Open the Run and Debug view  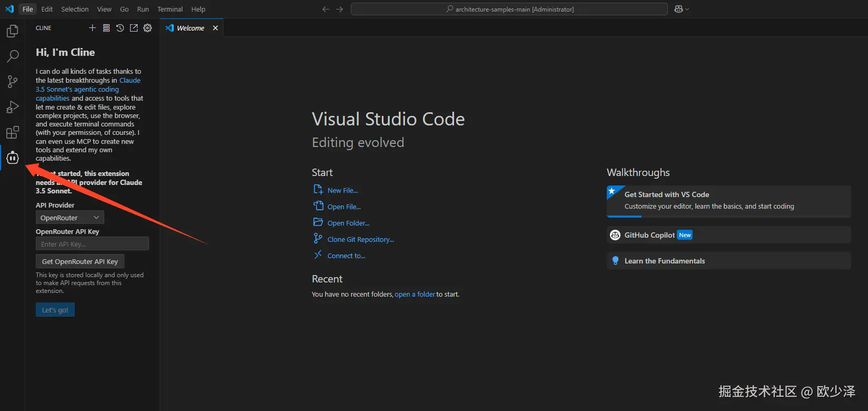(x=12, y=107)
